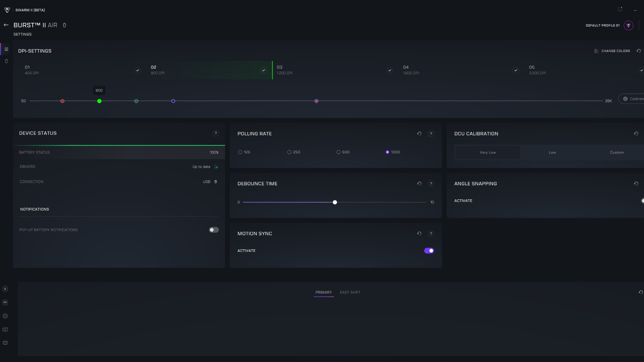Reset Angle Snapping to default
The width and height of the screenshot is (644, 362).
636,184
